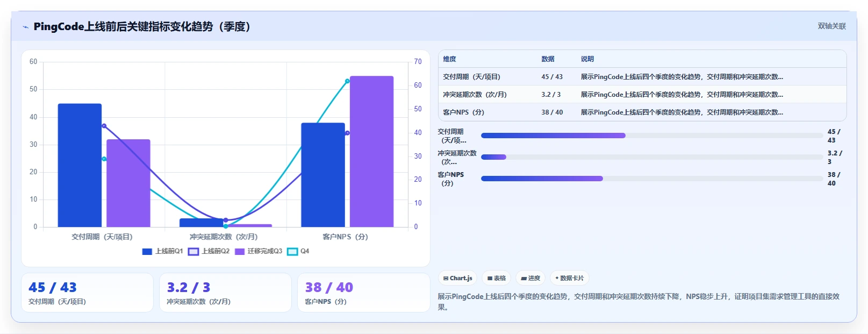868x334 pixels.
Task: Click the summary text below the tags
Action: pyautogui.click(x=639, y=302)
